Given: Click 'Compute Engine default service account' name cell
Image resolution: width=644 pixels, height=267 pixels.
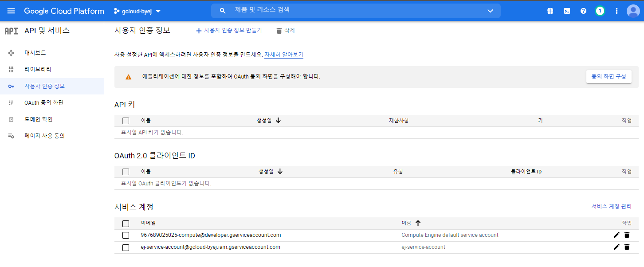Looking at the screenshot, I should tap(450, 235).
